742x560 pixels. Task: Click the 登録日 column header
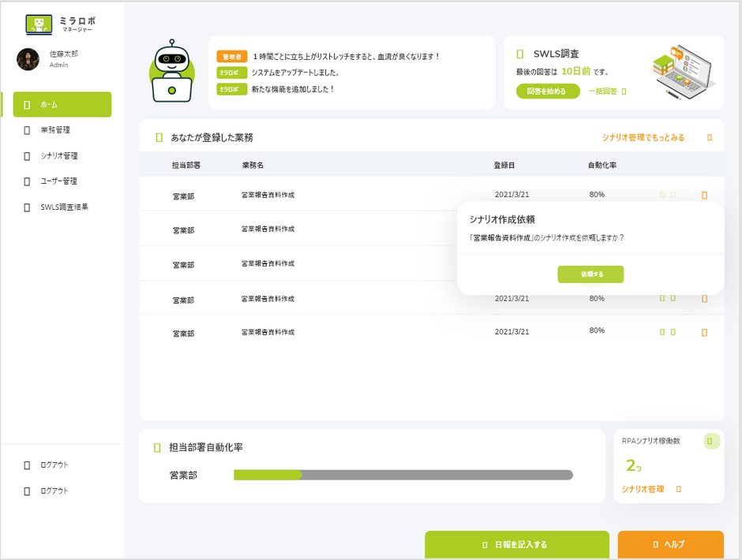(x=504, y=165)
